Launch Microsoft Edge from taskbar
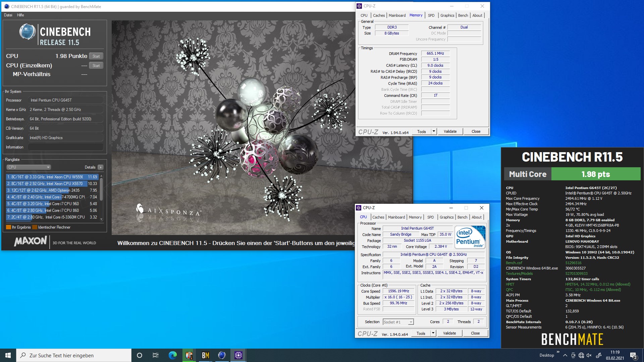The height and width of the screenshot is (362, 644). [172, 355]
